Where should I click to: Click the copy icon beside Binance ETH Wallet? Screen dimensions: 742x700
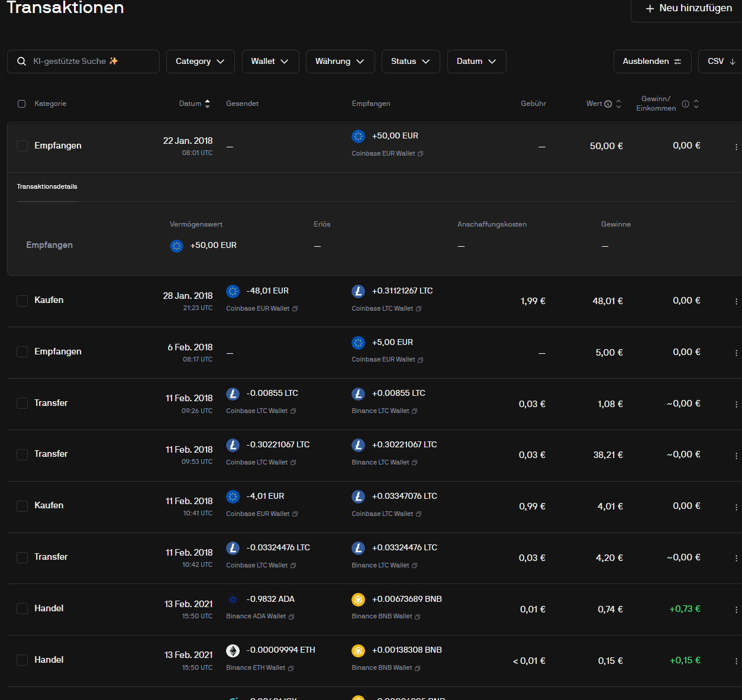tap(291, 668)
